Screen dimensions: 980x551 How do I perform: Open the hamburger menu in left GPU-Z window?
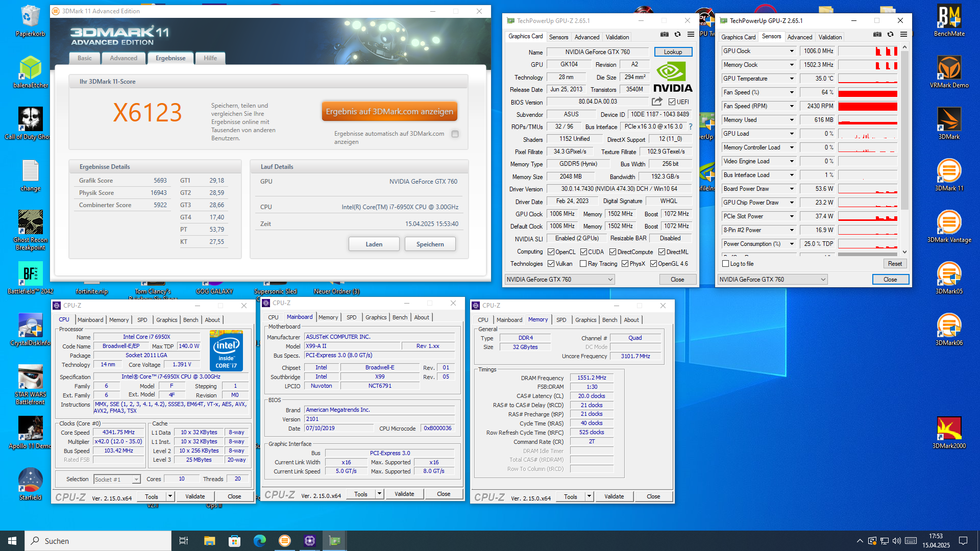click(691, 35)
